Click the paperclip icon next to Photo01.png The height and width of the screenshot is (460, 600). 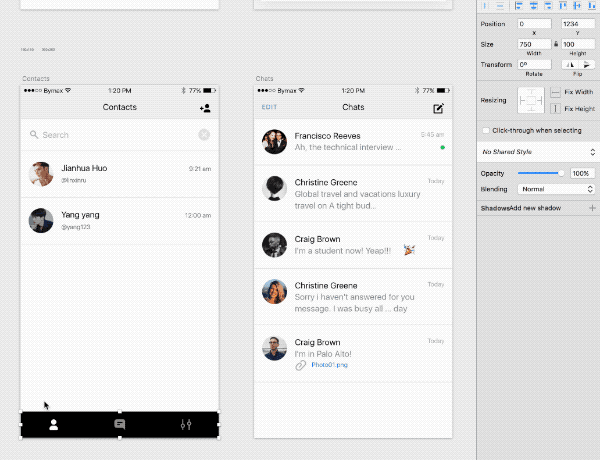tap(300, 365)
